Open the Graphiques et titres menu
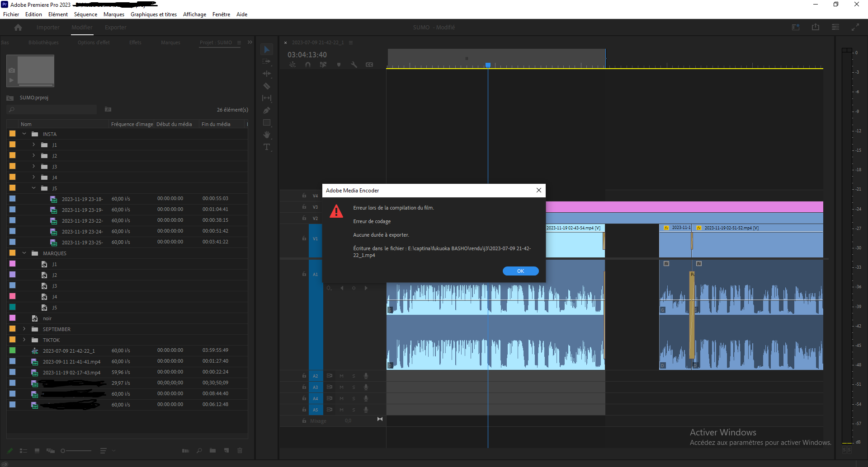This screenshot has height=467, width=868. 154,14
